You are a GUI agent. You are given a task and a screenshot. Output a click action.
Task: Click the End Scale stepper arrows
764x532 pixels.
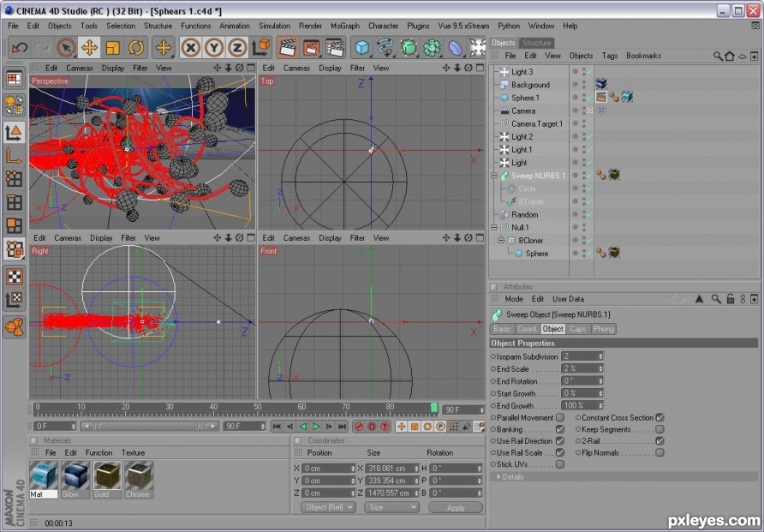tap(600, 368)
